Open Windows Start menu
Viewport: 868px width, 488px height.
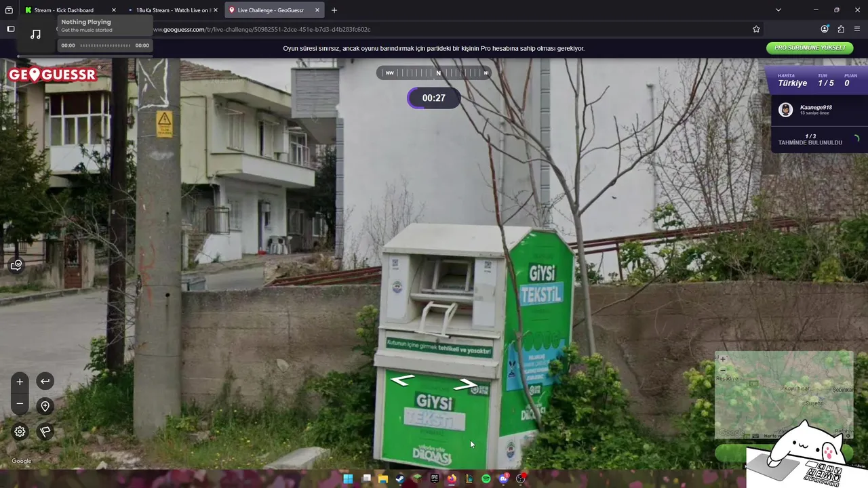pyautogui.click(x=348, y=479)
